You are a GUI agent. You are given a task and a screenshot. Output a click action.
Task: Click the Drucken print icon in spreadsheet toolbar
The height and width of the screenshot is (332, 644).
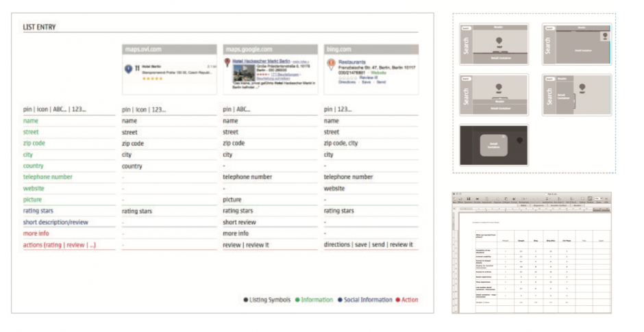pyautogui.click(x=478, y=199)
